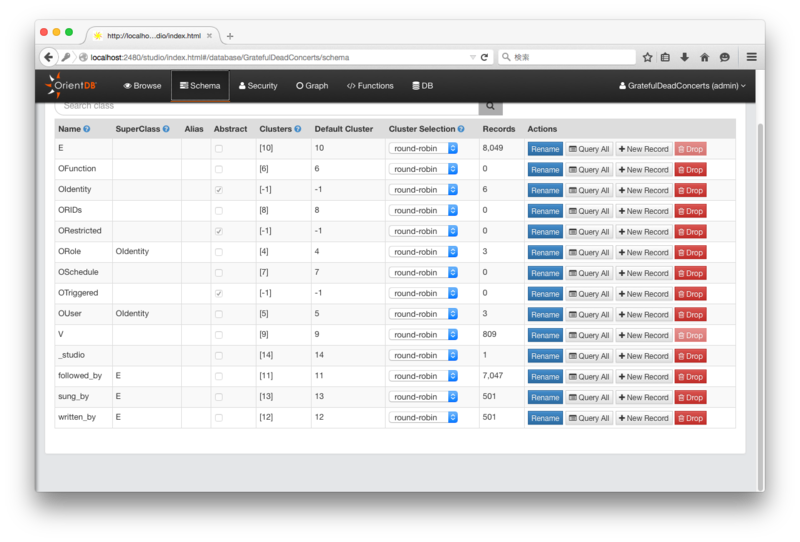800x542 pixels.
Task: Click the _studio class name
Action: [71, 355]
